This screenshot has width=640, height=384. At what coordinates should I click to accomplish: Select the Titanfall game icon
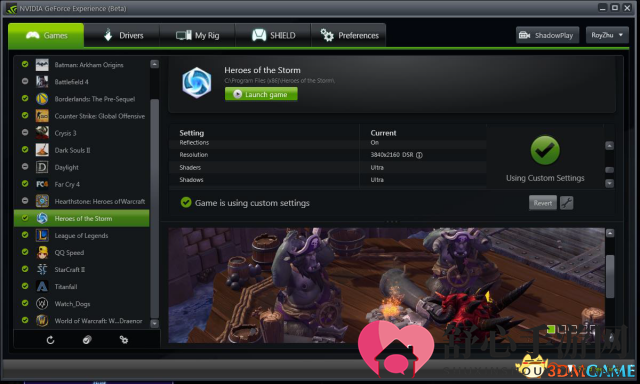click(x=42, y=286)
